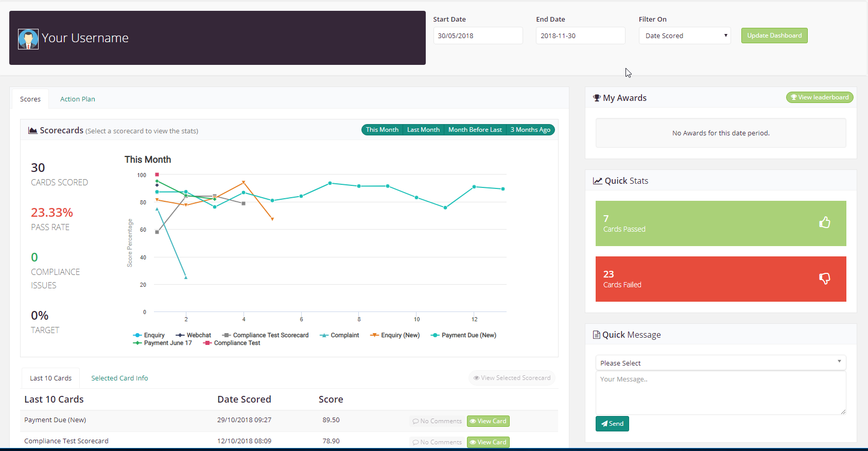The height and width of the screenshot is (451, 868).
Task: Click the Quick Stats line chart icon
Action: pyautogui.click(x=597, y=181)
